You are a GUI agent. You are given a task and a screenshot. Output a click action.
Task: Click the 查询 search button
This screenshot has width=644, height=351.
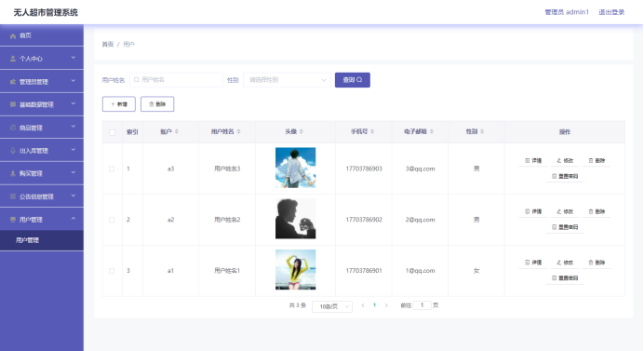(x=353, y=80)
